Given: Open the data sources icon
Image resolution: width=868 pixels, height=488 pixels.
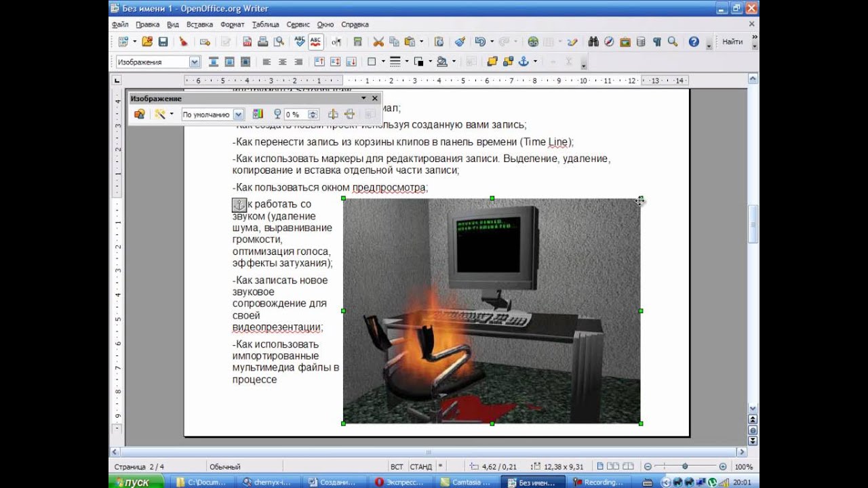Looking at the screenshot, I should [x=641, y=42].
